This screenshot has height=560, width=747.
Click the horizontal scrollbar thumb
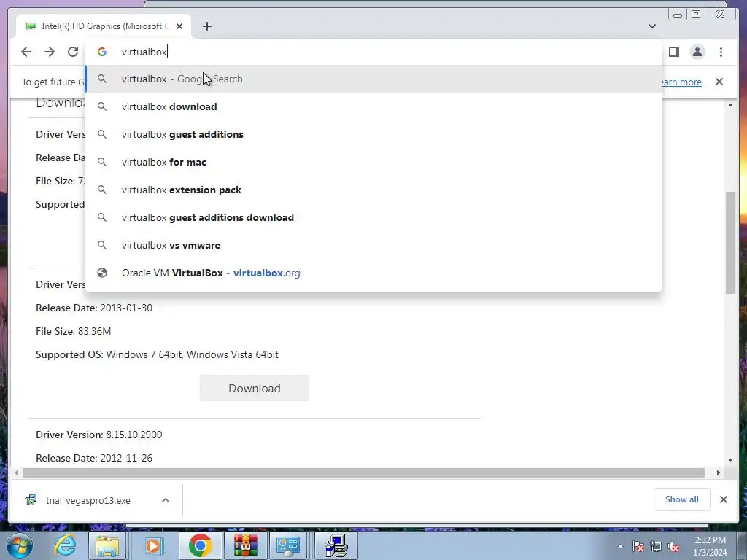[x=363, y=472]
